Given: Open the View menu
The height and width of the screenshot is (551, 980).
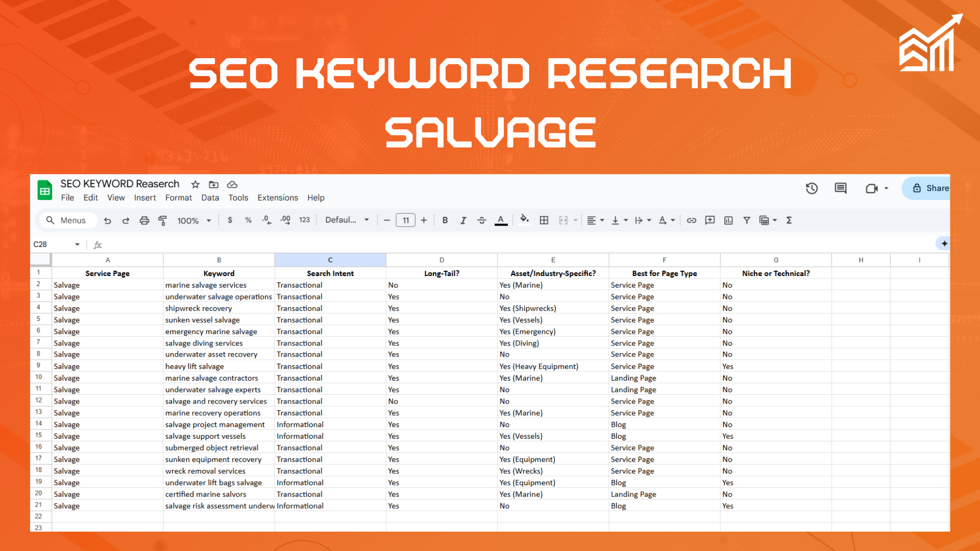Looking at the screenshot, I should click(116, 197).
